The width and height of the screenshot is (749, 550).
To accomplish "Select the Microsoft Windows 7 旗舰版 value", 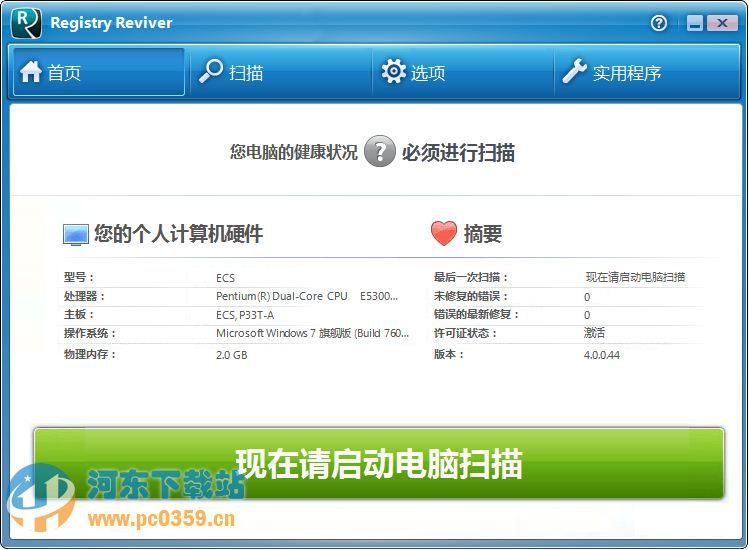I will 312,333.
